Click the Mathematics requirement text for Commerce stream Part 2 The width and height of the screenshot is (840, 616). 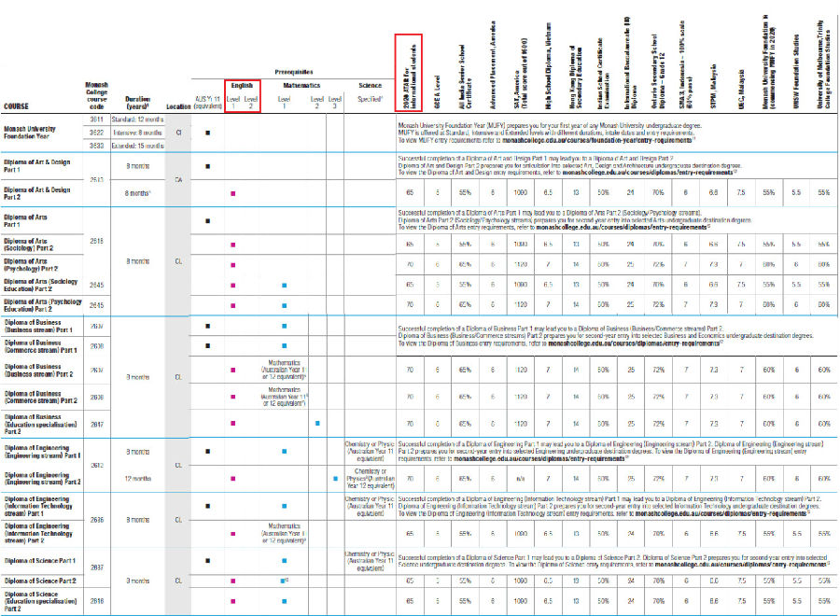click(285, 397)
